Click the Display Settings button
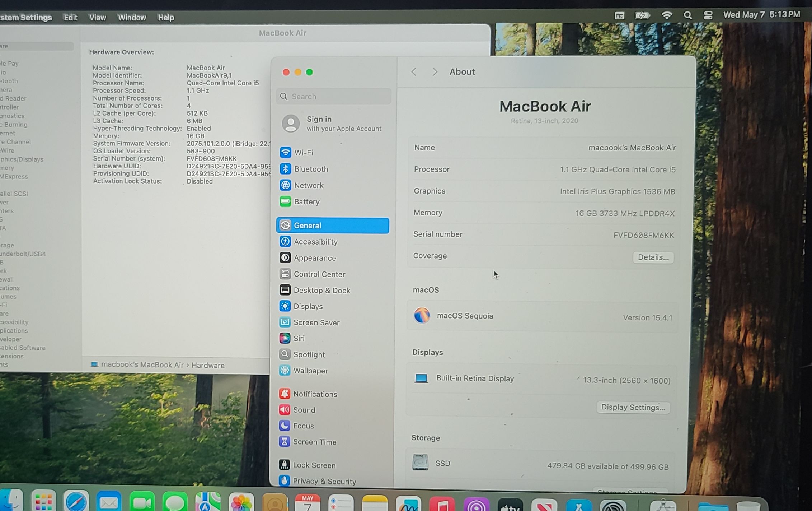This screenshot has width=812, height=511. click(x=633, y=407)
